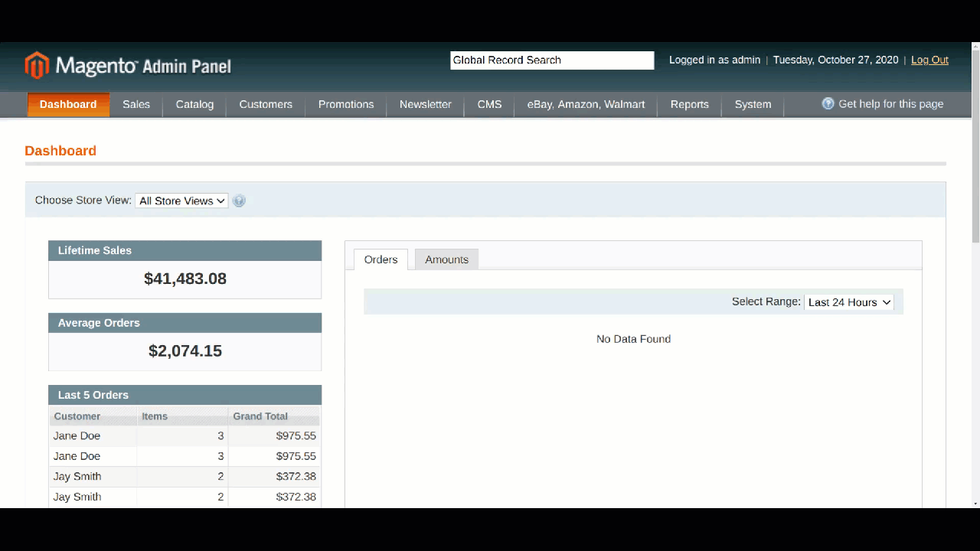980x551 pixels.
Task: Focus the Global Record Search field
Action: [x=552, y=60]
